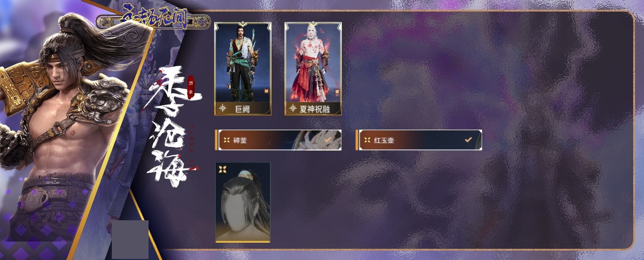Click the four-petal icon next to 红玉壶
Viewport: 644px width, 260px height.
coord(367,140)
